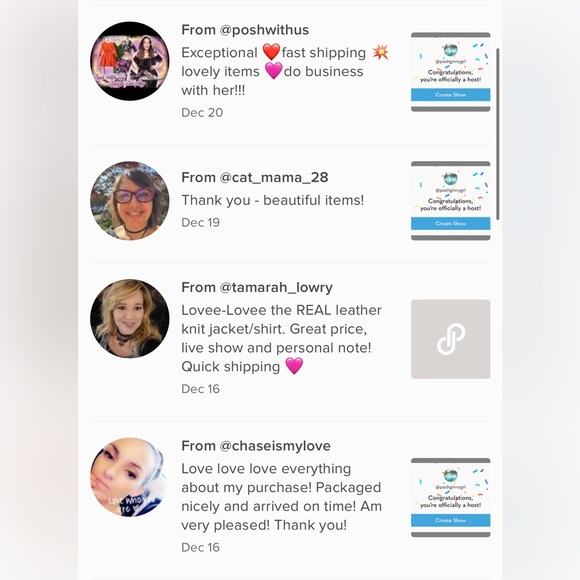
Task: Open @poshwithus profile avatar
Action: coord(129,61)
